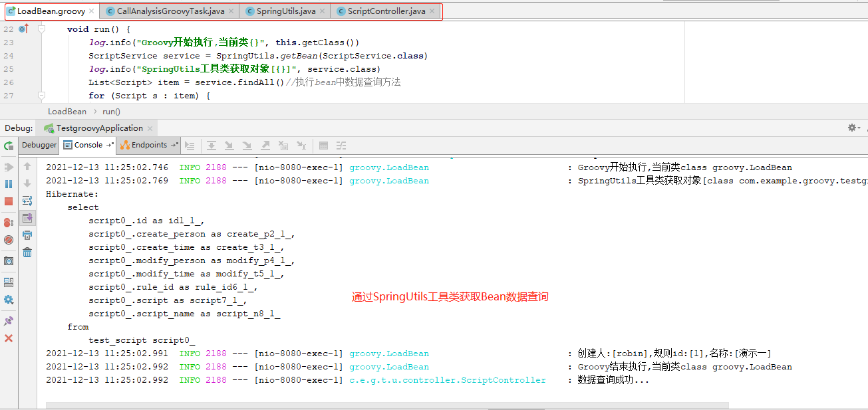Switch to the SpringUtils.java tab
This screenshot has width=868, height=410.
click(x=283, y=11)
